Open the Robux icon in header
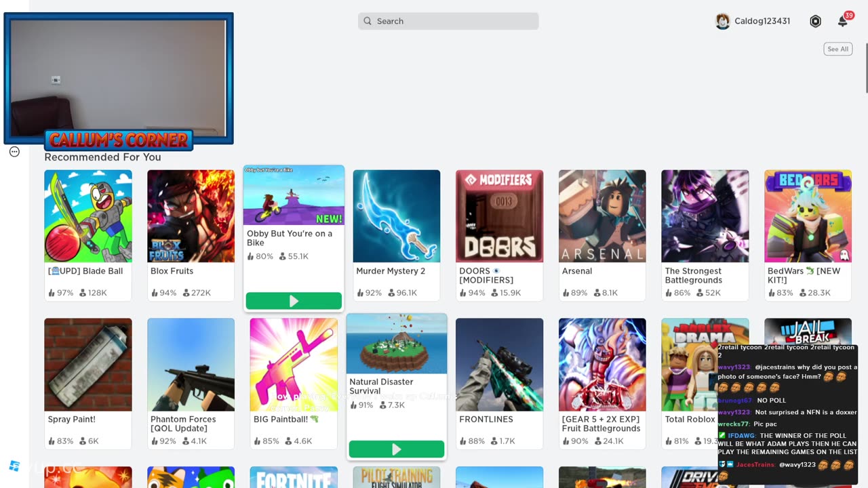This screenshot has width=868, height=488. [x=815, y=21]
